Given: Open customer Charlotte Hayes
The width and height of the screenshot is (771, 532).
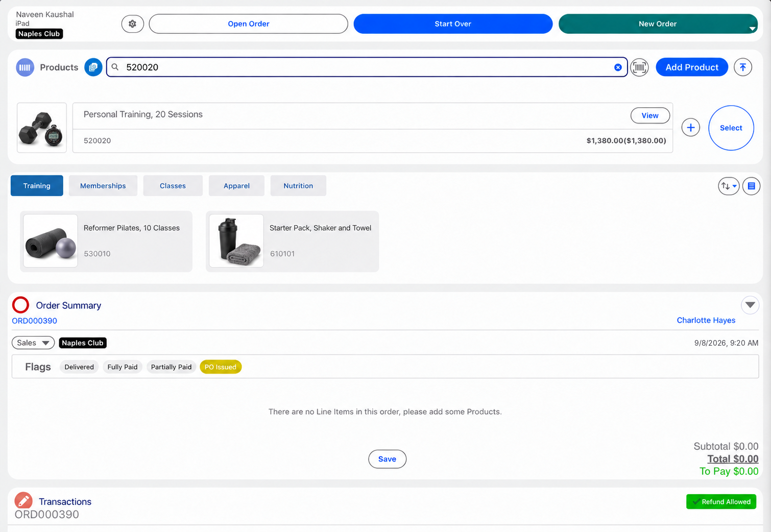Looking at the screenshot, I should [x=706, y=320].
